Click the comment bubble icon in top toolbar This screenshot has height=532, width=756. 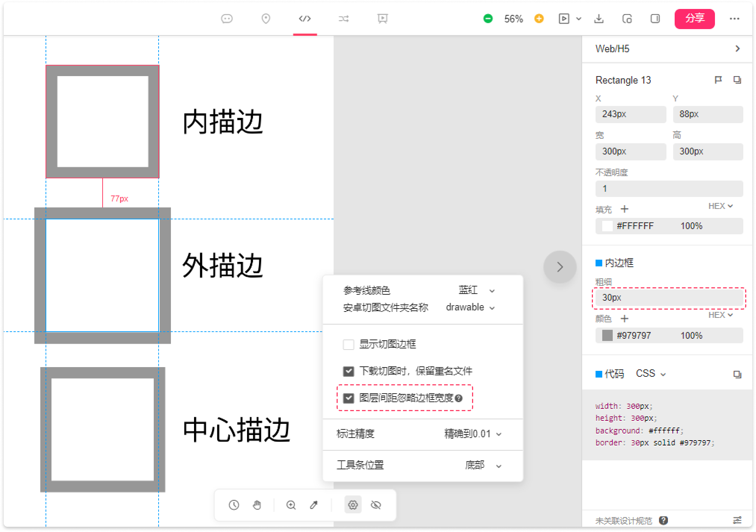[x=227, y=19]
